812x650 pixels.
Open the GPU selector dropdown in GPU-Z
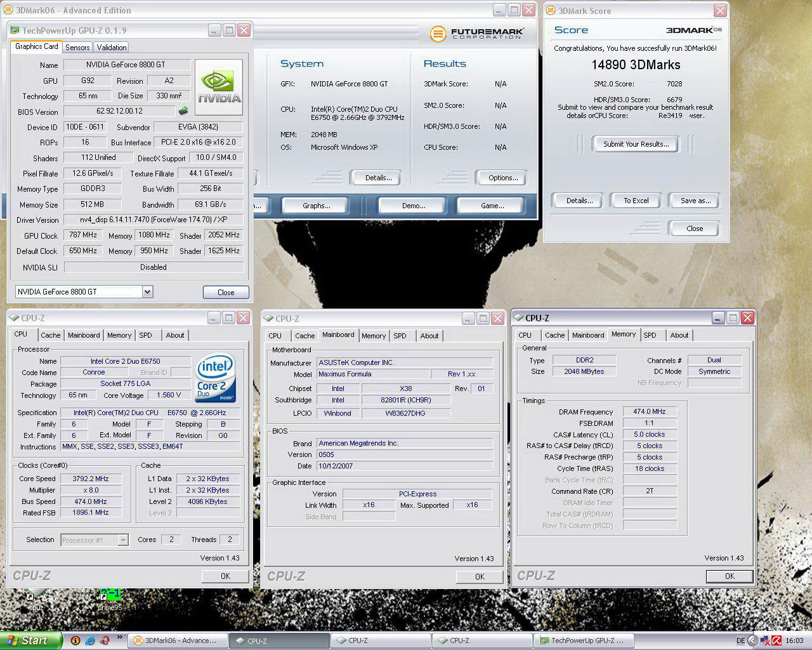[147, 292]
